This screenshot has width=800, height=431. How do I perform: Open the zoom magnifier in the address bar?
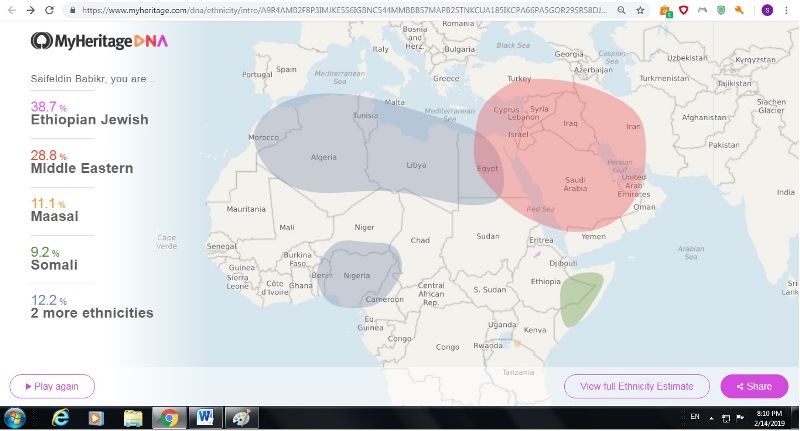(621, 10)
